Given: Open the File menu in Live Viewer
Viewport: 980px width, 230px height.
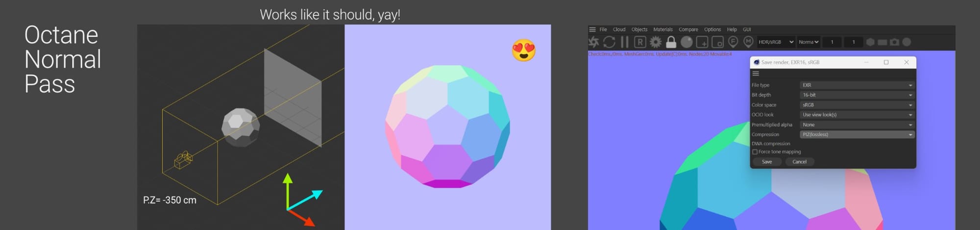Looking at the screenshot, I should coord(603,29).
